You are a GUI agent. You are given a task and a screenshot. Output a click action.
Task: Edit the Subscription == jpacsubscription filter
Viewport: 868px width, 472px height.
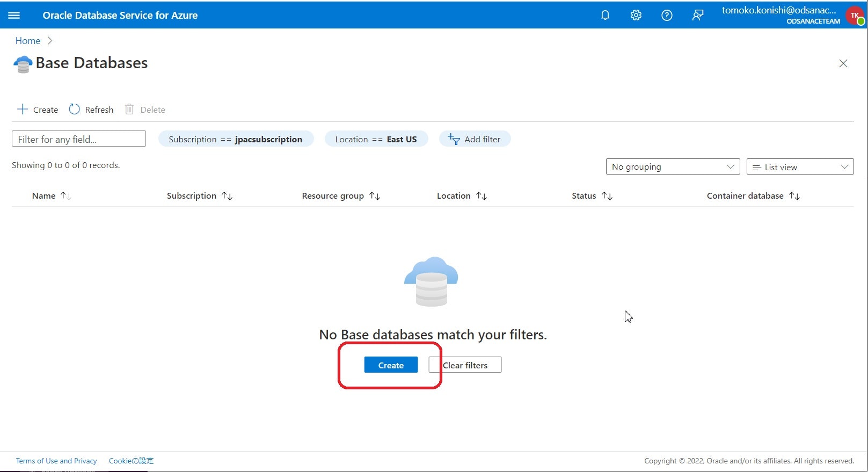click(x=236, y=139)
